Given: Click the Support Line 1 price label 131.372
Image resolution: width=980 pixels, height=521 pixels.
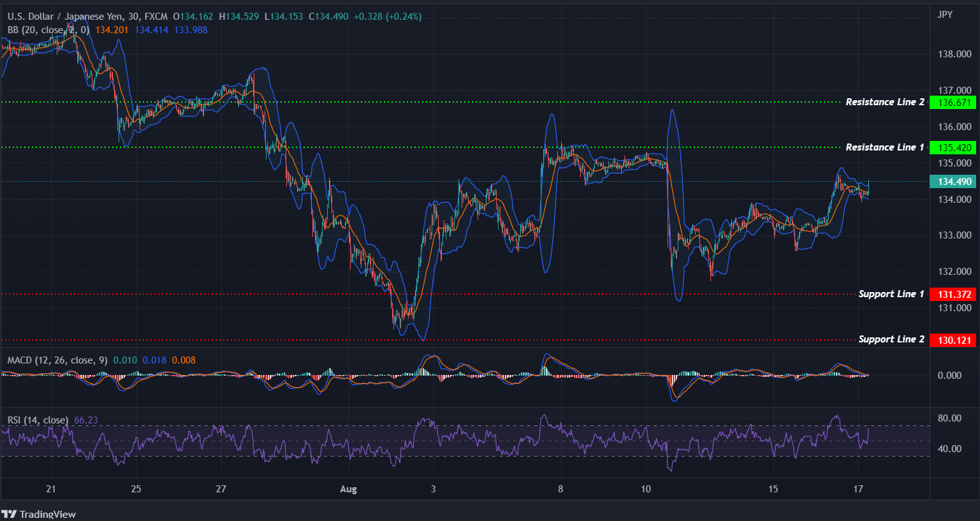Looking at the screenshot, I should click(x=953, y=294).
